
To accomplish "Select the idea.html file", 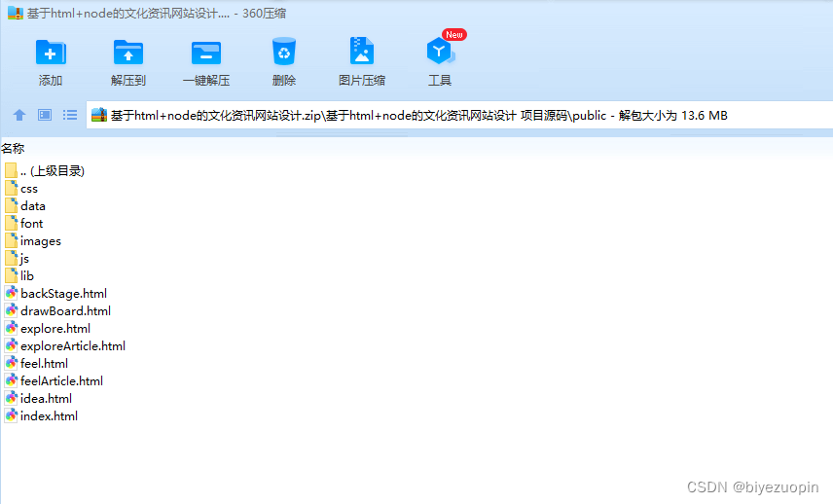I will tap(38, 399).
